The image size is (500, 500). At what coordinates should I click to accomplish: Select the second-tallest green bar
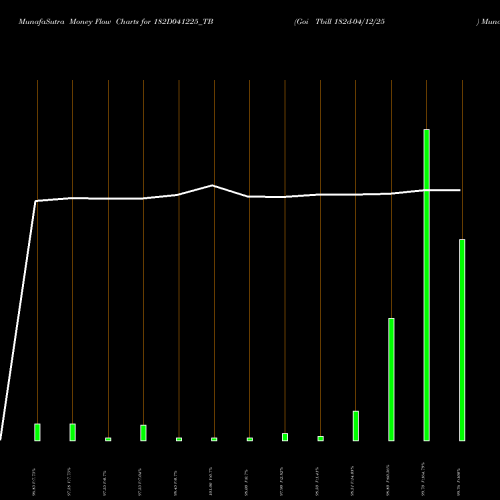click(462, 340)
